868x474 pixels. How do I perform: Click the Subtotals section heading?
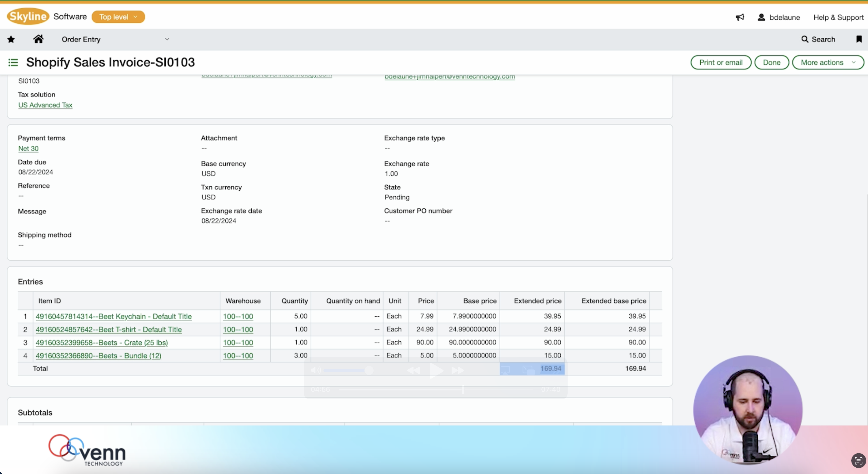click(x=35, y=413)
